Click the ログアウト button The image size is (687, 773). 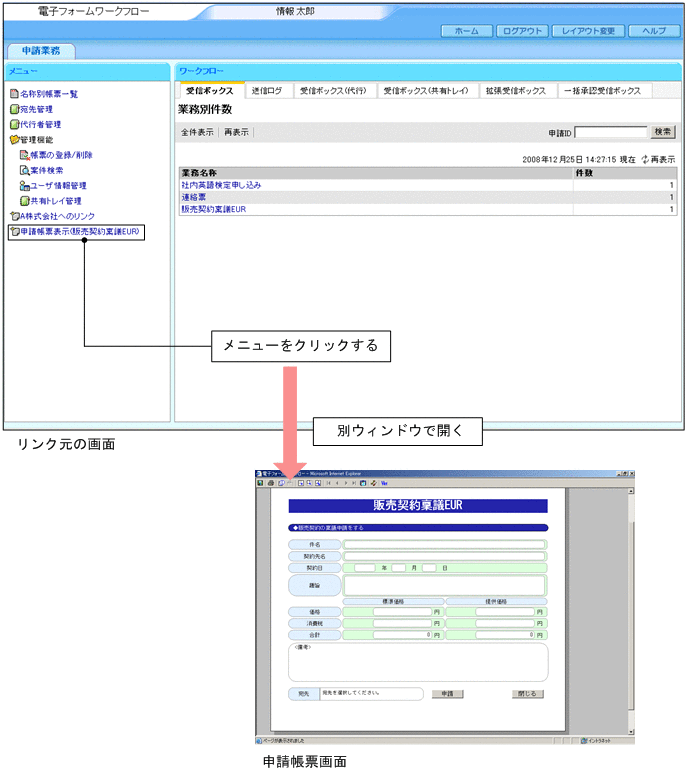[522, 31]
